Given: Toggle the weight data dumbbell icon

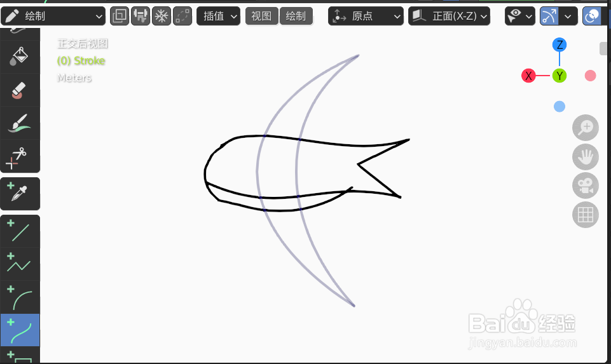Looking at the screenshot, I should 141,16.
